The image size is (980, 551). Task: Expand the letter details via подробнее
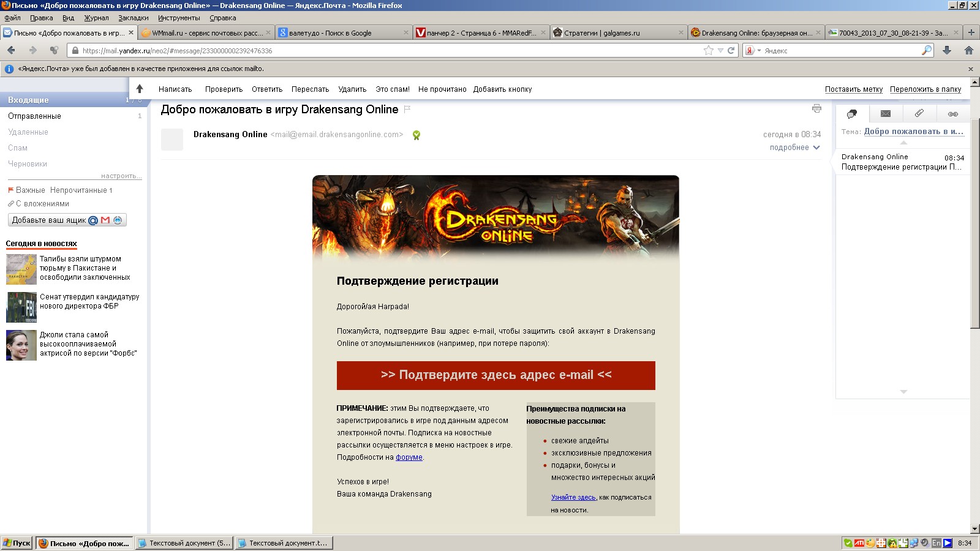tap(794, 148)
